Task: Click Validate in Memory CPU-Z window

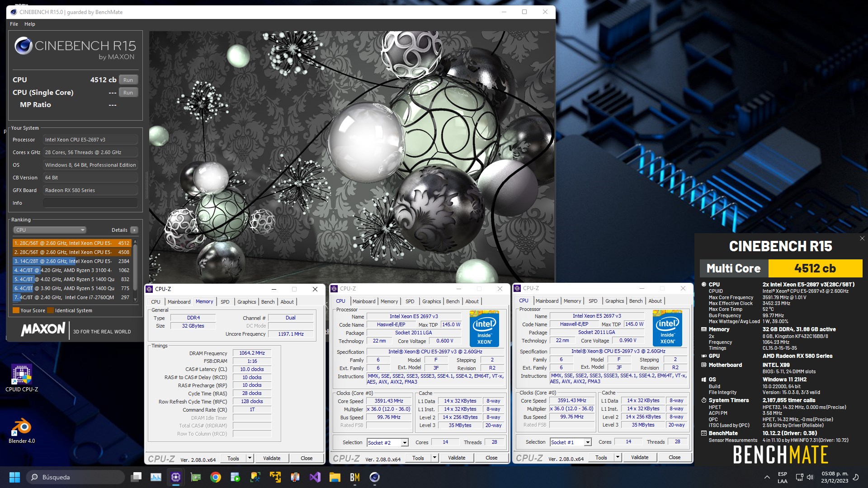Action: click(x=272, y=458)
